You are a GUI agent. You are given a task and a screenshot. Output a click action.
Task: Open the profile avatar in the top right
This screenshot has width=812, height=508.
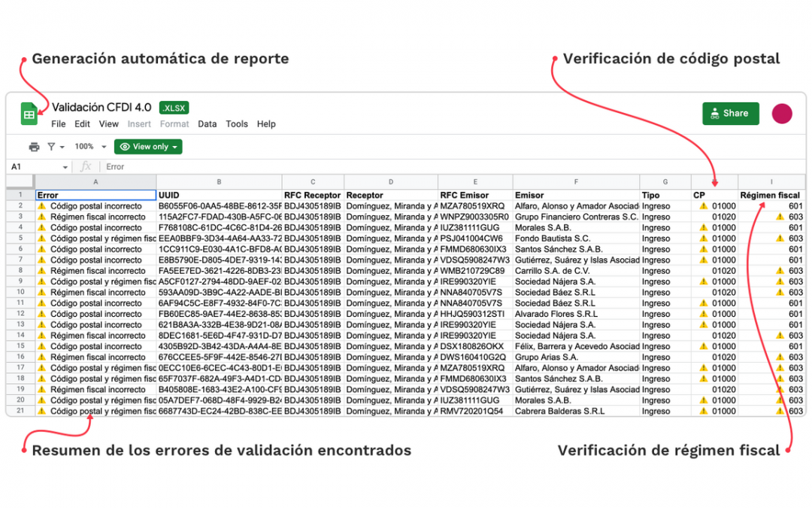783,113
